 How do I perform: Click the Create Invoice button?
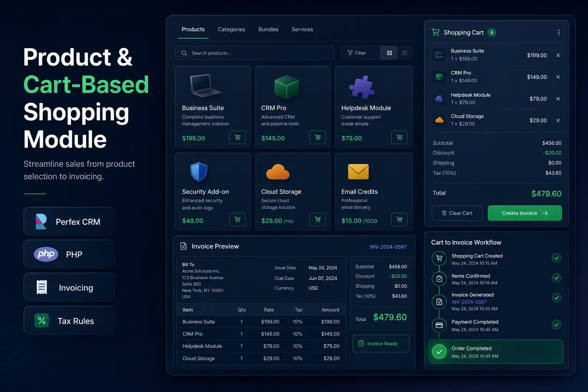click(525, 213)
